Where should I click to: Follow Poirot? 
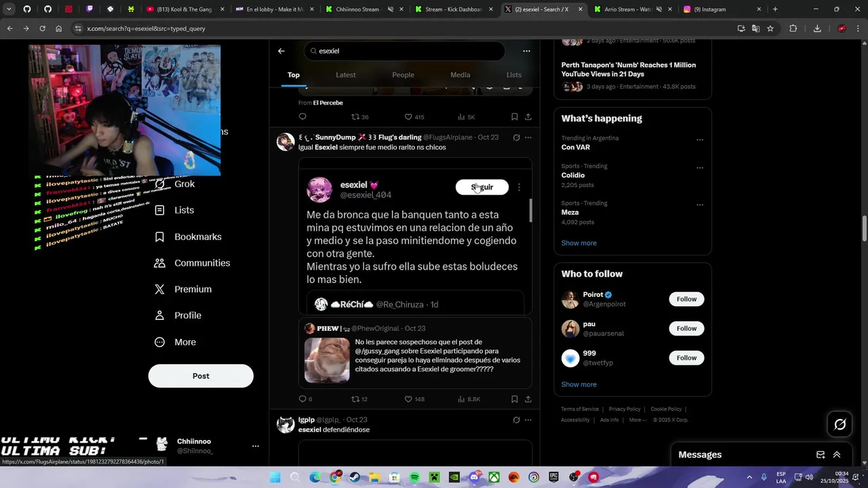[x=686, y=299]
